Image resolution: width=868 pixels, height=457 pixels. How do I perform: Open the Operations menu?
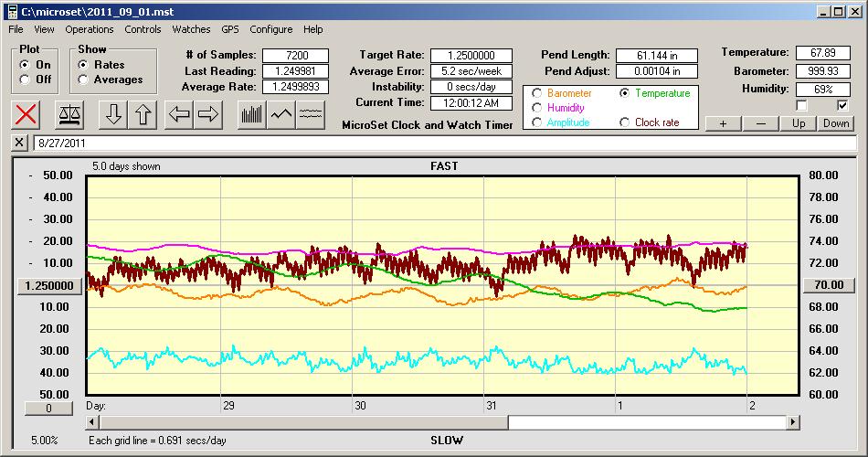[x=90, y=29]
